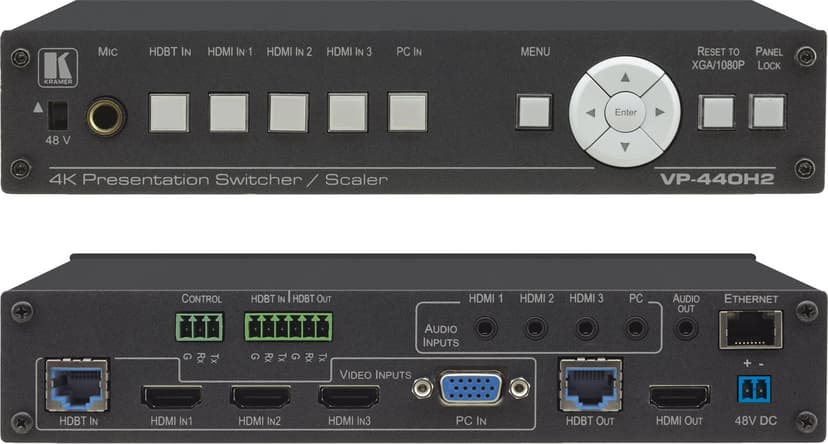The image size is (828, 444).
Task: Click the HDMI 2 audio input jack
Action: pos(535,328)
